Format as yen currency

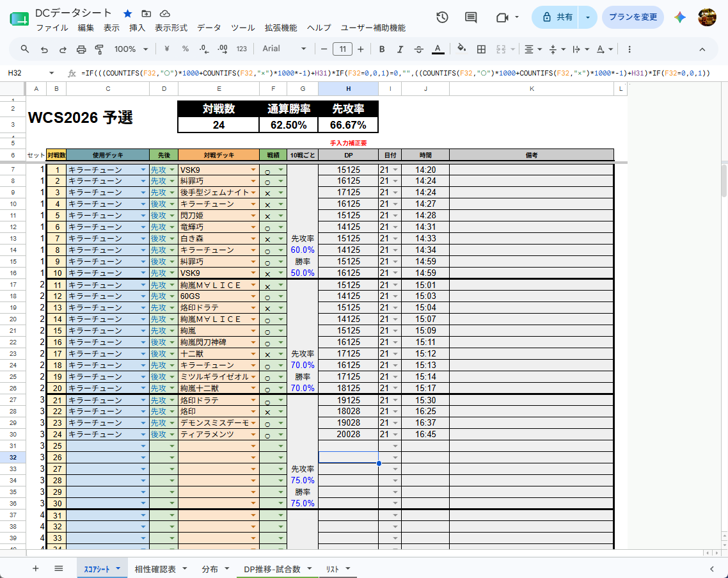click(167, 49)
